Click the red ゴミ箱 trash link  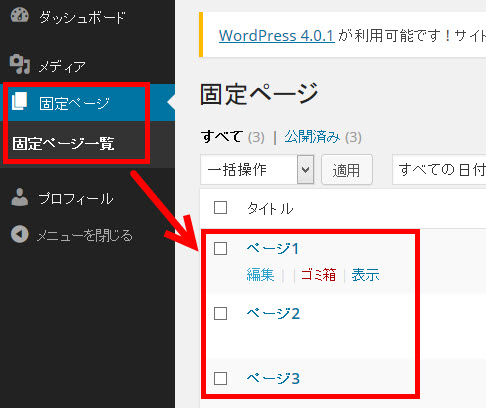point(318,275)
